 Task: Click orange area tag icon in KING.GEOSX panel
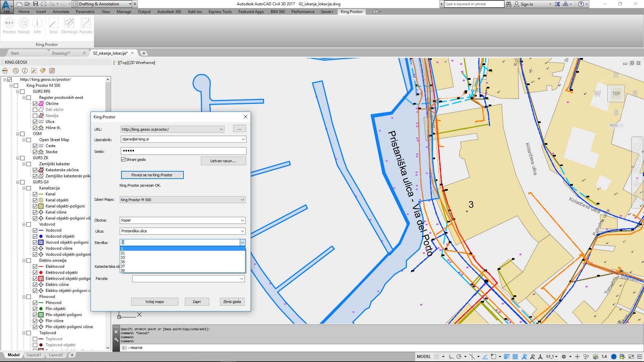coord(43,71)
